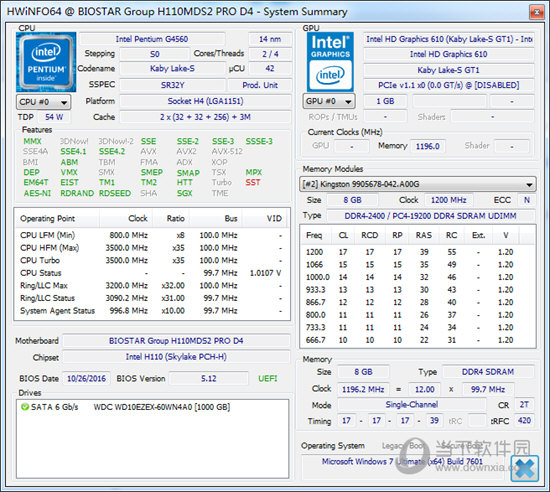
Task: Click the Operating Point column header
Action: pos(57,218)
